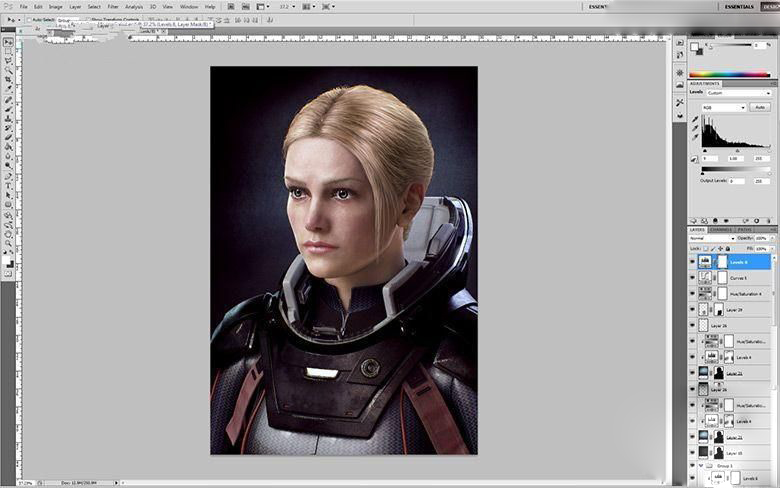Screen dimensions: 780x488
Task: Hide the Levels 8 layer
Action: (x=692, y=262)
